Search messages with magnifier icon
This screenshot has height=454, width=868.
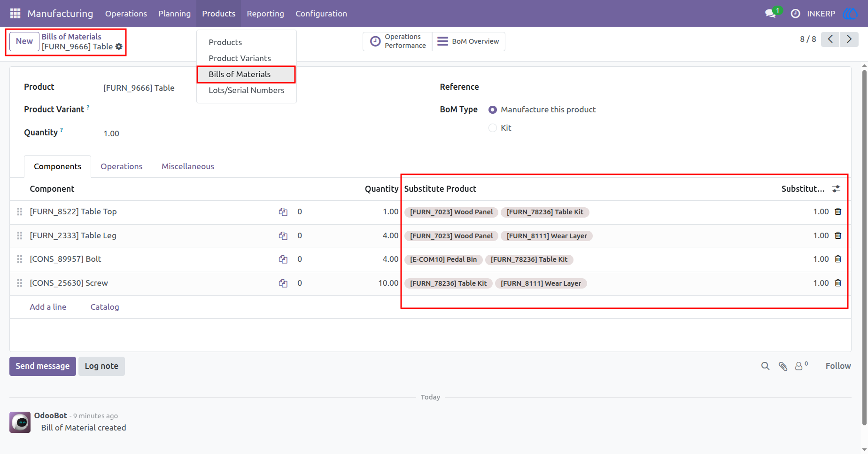click(x=765, y=366)
